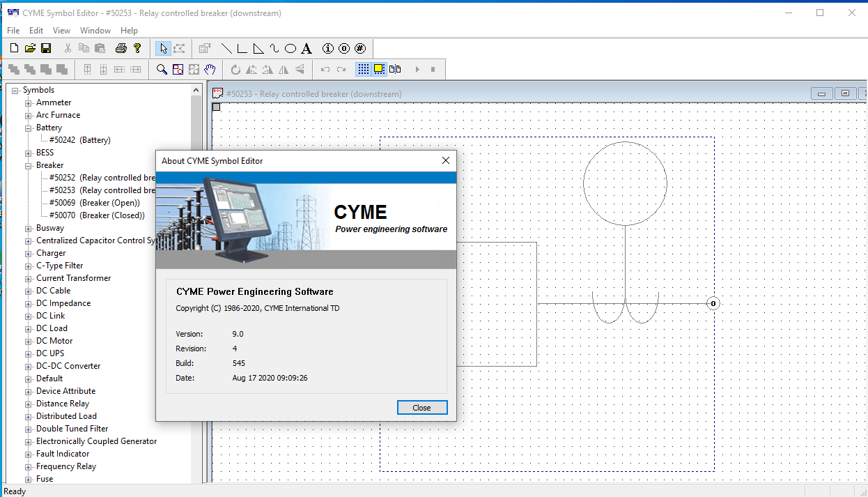The height and width of the screenshot is (497, 868).
Task: Toggle the yellow snap-to-grid button
Action: point(379,69)
